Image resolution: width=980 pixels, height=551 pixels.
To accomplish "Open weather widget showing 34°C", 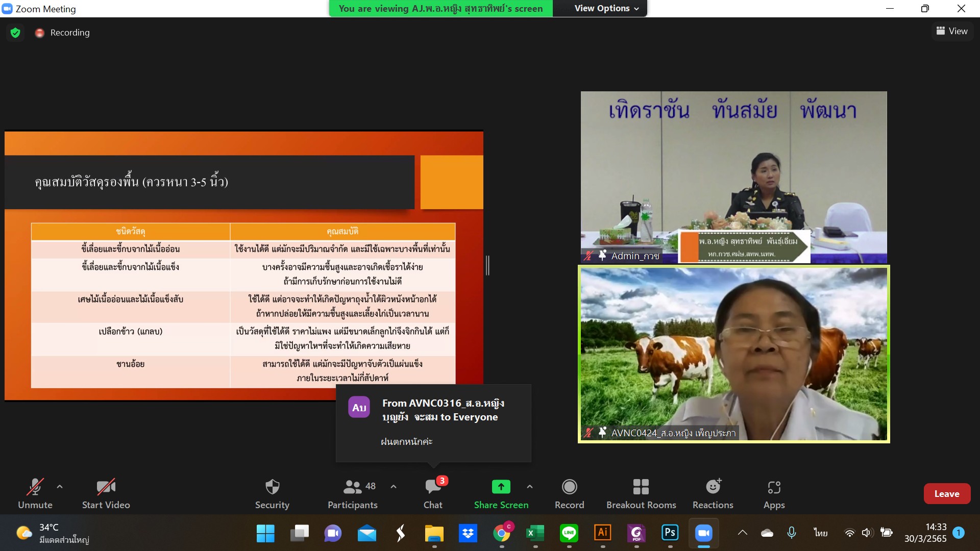I will point(52,533).
